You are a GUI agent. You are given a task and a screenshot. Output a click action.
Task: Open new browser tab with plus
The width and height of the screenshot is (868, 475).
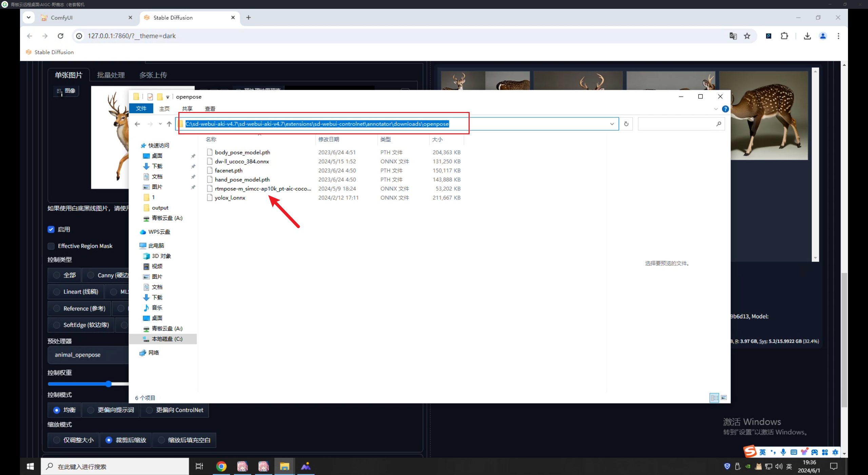coord(249,18)
